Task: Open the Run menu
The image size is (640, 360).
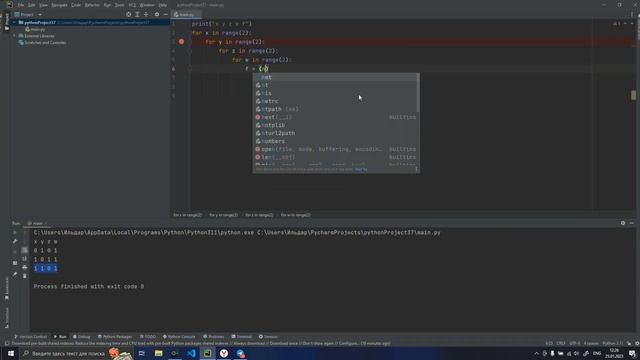Action: [x=107, y=5]
